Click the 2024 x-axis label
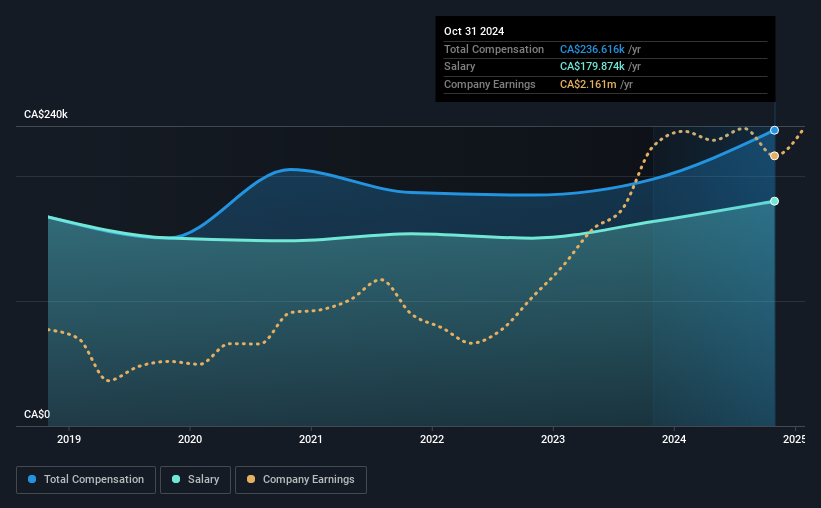 (x=674, y=439)
